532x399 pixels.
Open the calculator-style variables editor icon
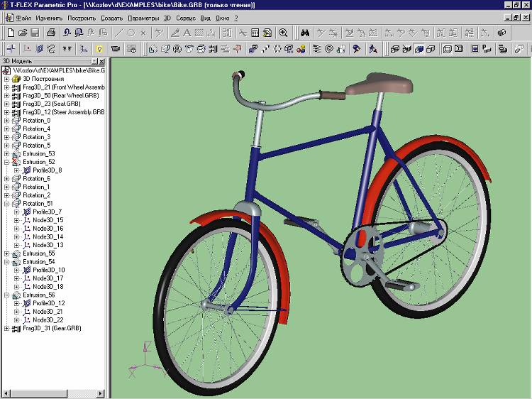tap(255, 33)
